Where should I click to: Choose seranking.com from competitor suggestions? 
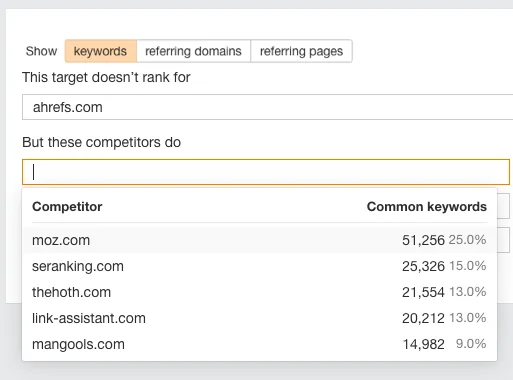[259, 266]
